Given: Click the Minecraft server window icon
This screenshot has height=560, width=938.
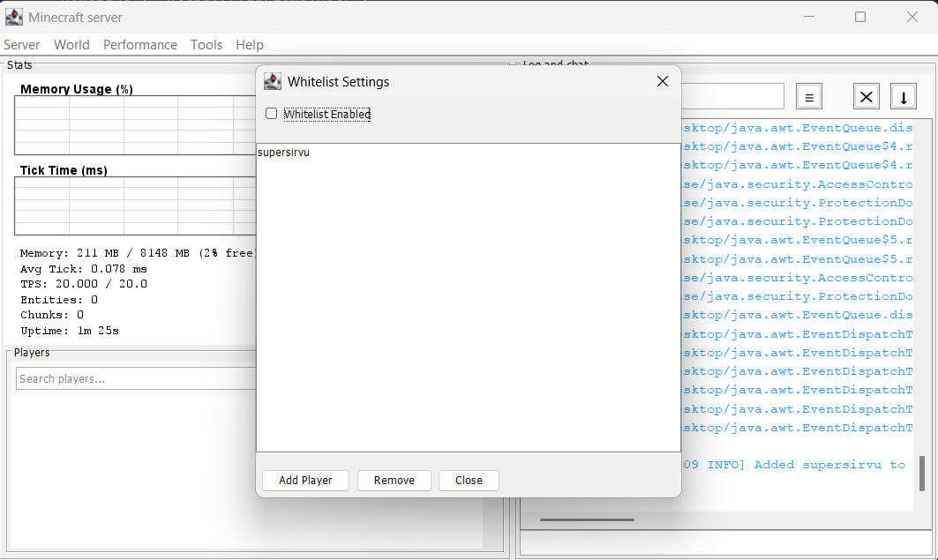Looking at the screenshot, I should click(x=14, y=17).
